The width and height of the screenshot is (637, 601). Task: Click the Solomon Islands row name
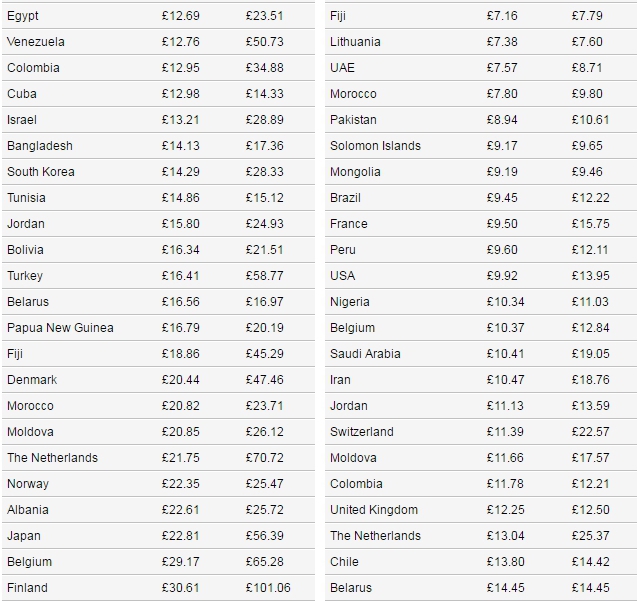pos(375,146)
